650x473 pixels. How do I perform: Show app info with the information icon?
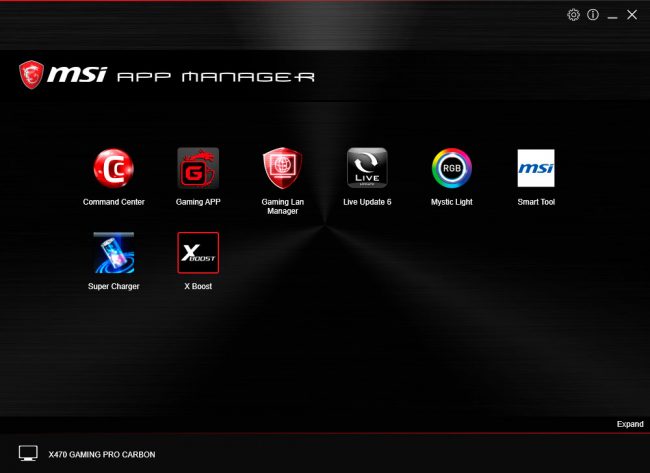click(593, 15)
